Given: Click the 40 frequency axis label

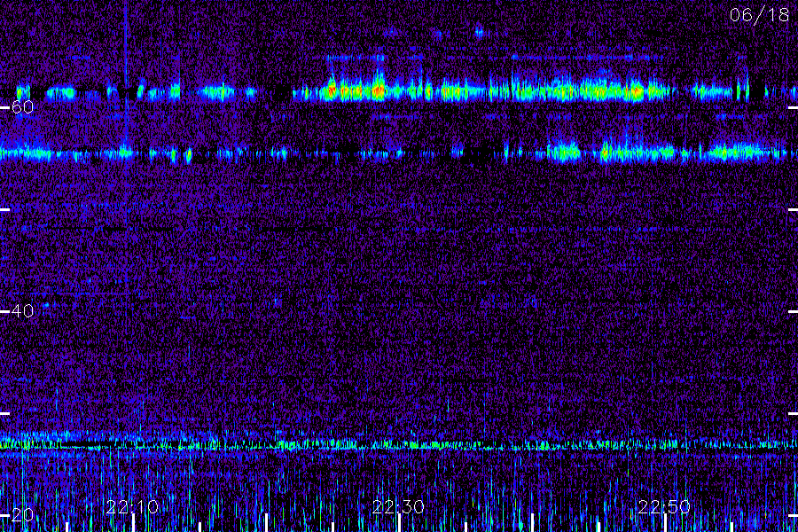Looking at the screenshot, I should (22, 311).
